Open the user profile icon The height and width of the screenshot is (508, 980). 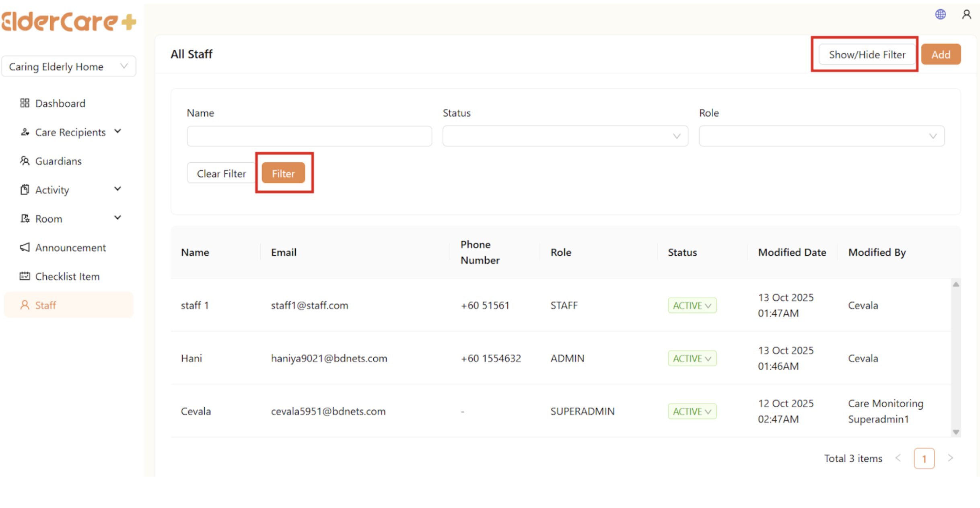(966, 14)
